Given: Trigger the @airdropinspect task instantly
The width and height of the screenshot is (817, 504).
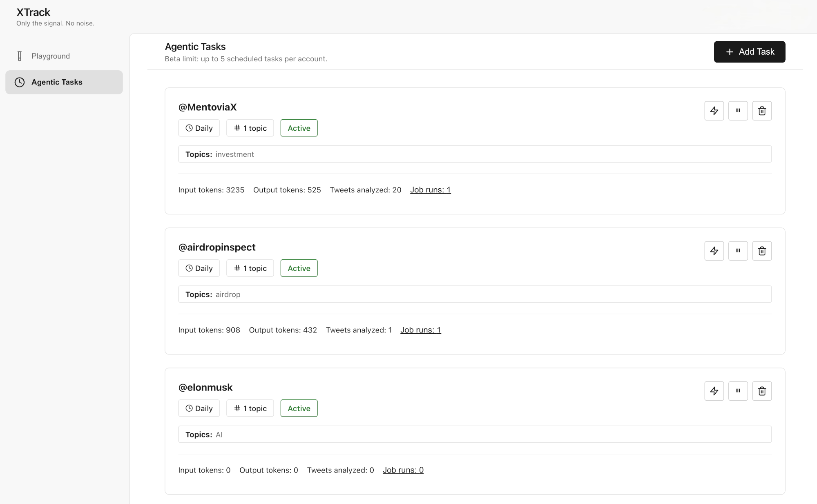Looking at the screenshot, I should click(714, 250).
